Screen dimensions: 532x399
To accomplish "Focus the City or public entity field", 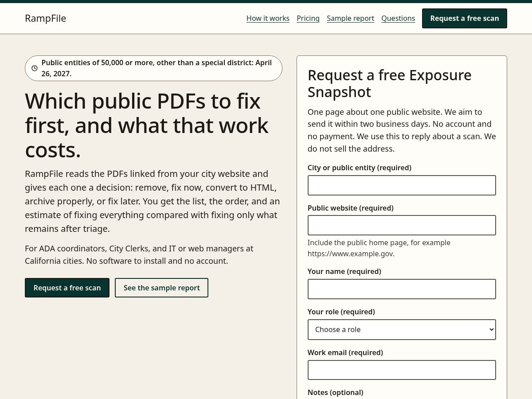I will tap(402, 185).
